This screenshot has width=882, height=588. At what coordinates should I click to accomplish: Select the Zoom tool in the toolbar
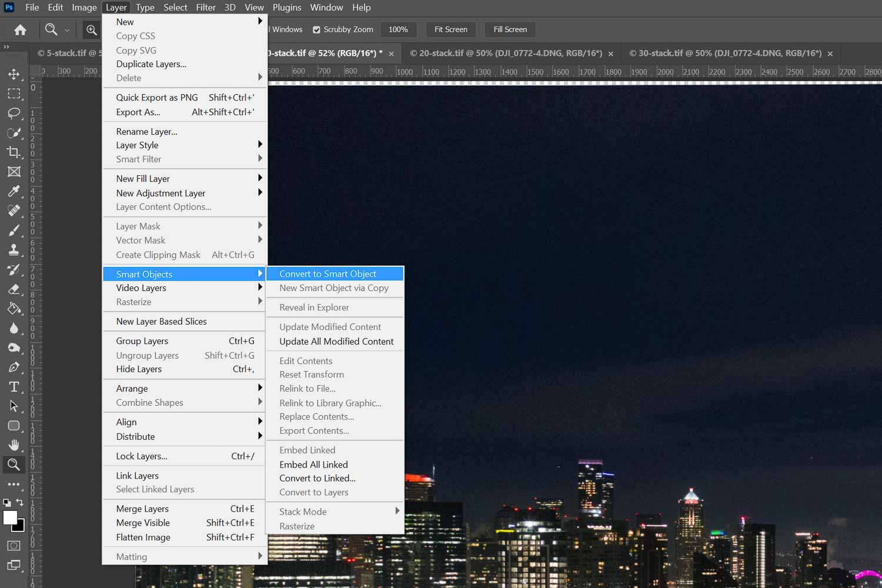(x=14, y=465)
